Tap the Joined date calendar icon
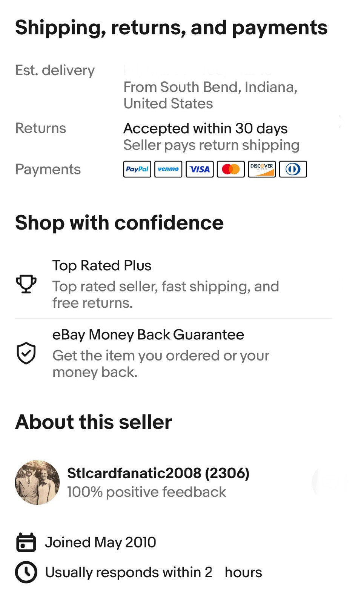This screenshot has width=364, height=604. [26, 542]
